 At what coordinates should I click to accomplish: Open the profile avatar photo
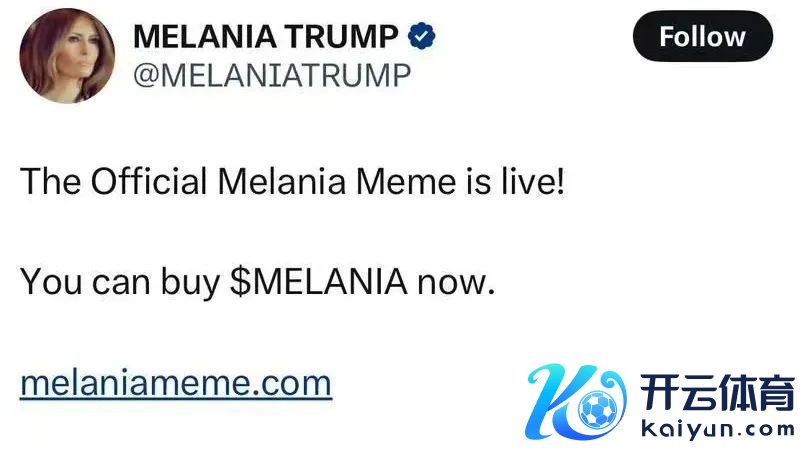point(67,56)
